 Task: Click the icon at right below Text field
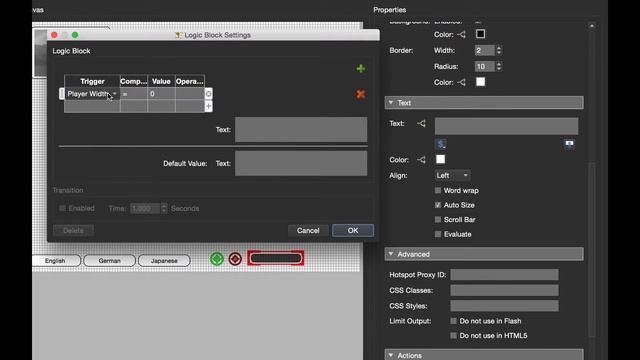point(569,144)
